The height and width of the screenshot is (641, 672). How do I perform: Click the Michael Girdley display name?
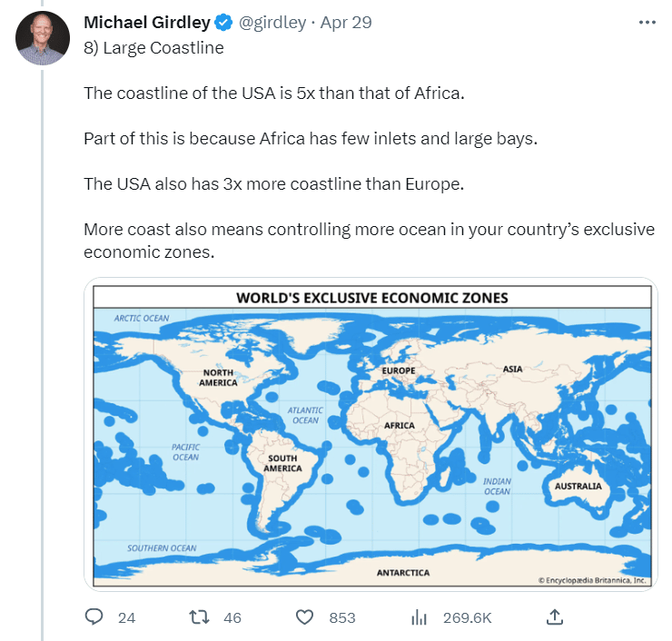tap(147, 23)
